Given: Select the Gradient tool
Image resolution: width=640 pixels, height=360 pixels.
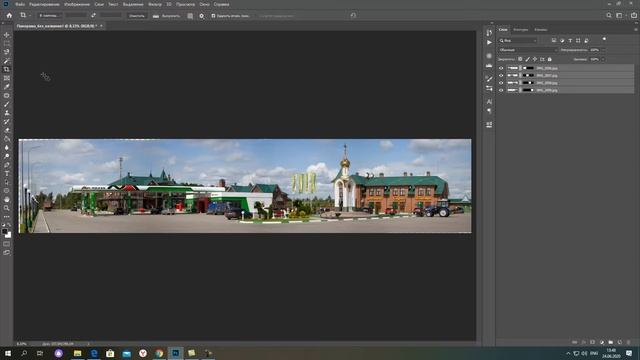Looking at the screenshot, I should (7, 139).
